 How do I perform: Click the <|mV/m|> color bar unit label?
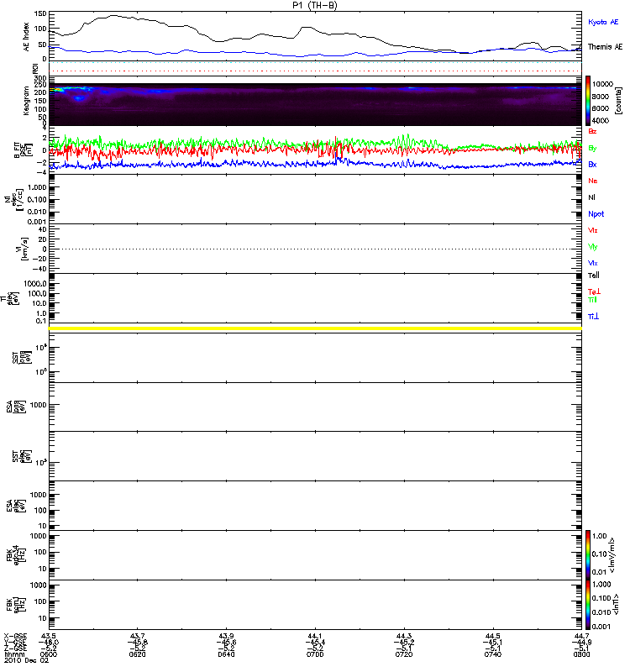pos(613,555)
